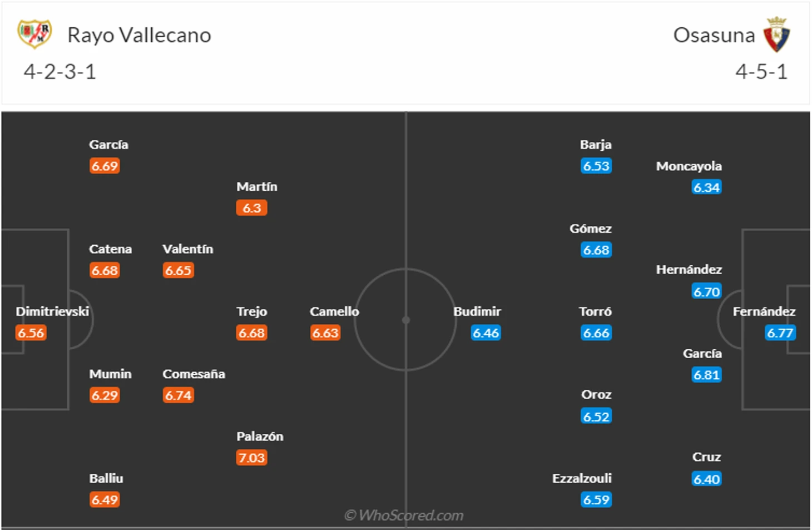Click Fernández's 6.77 rating badge
The image size is (812, 530).
pos(780,333)
